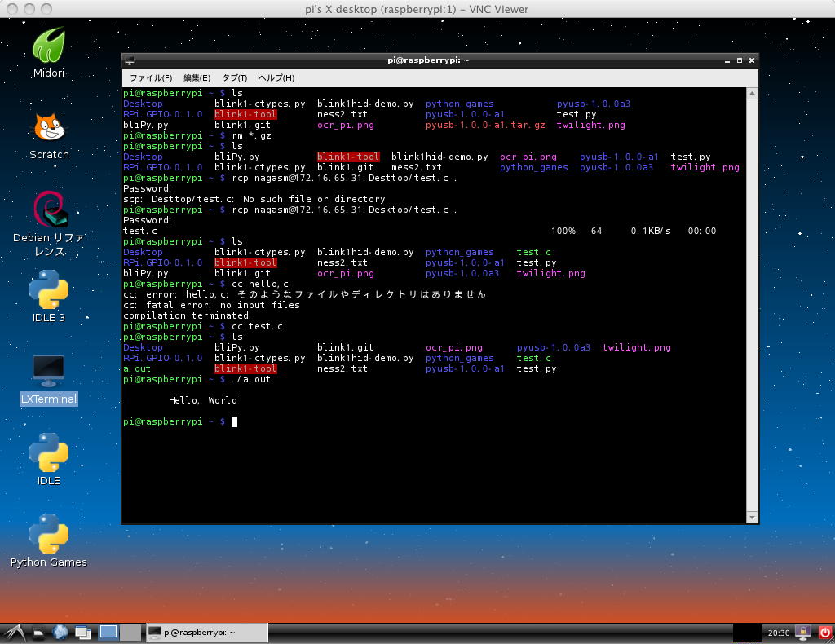This screenshot has height=644, width=835.
Task: Click the pi@raspberrypi taskbar window button
Action: (x=206, y=633)
